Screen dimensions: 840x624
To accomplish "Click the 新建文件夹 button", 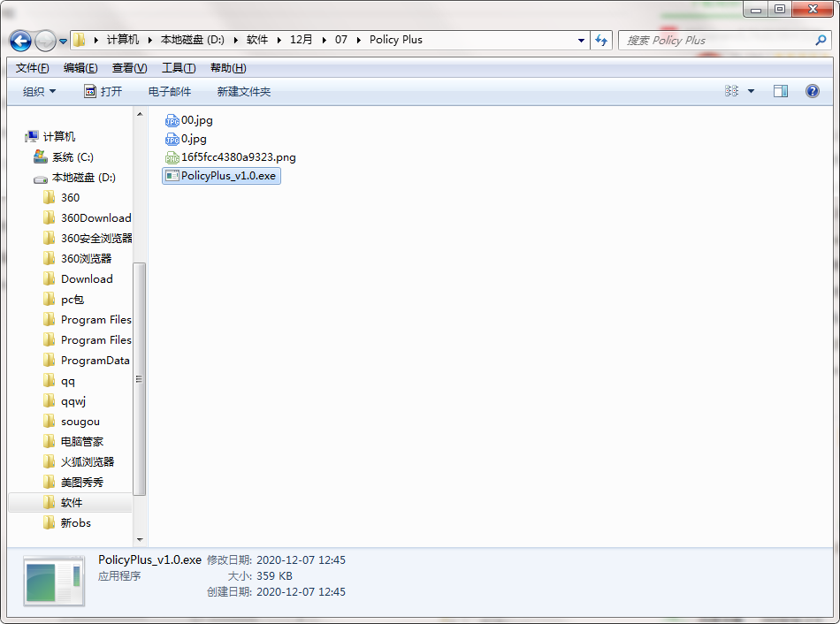I will coord(244,92).
